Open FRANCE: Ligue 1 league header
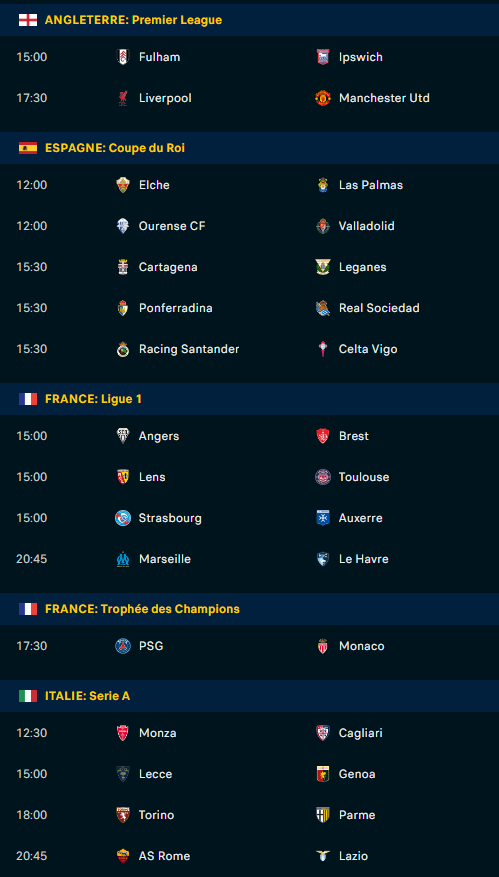 point(250,399)
